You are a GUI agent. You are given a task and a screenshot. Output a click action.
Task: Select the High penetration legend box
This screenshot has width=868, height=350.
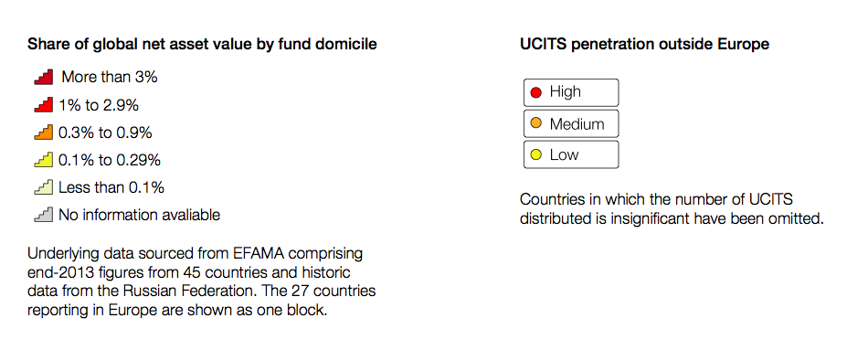(x=571, y=92)
